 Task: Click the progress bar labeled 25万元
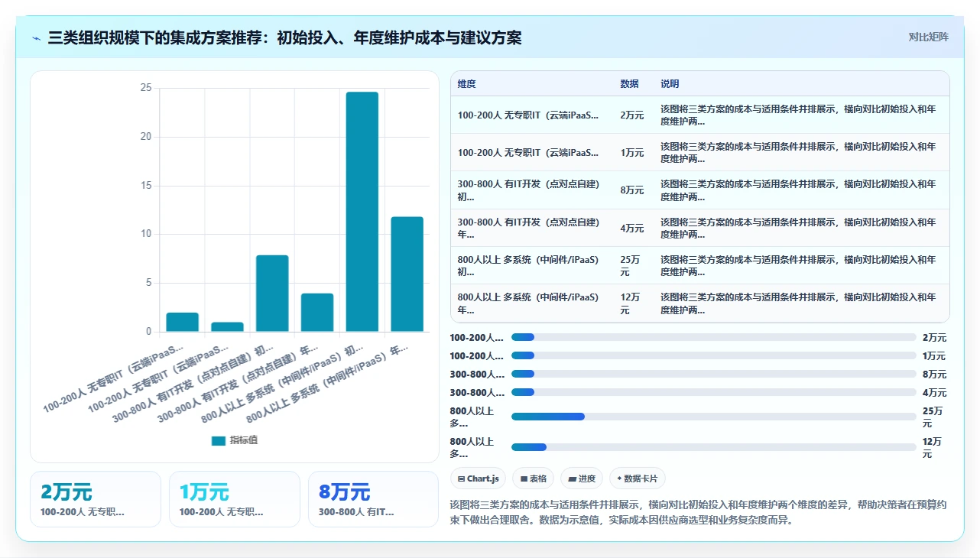click(x=713, y=417)
